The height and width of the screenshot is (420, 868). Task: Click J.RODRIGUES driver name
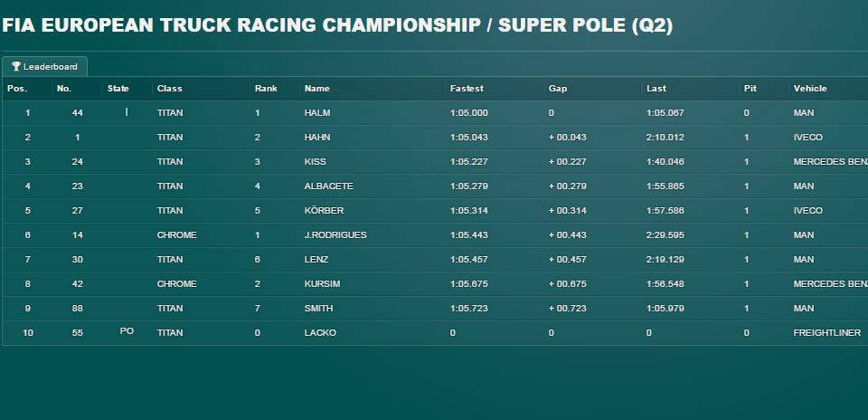click(335, 235)
